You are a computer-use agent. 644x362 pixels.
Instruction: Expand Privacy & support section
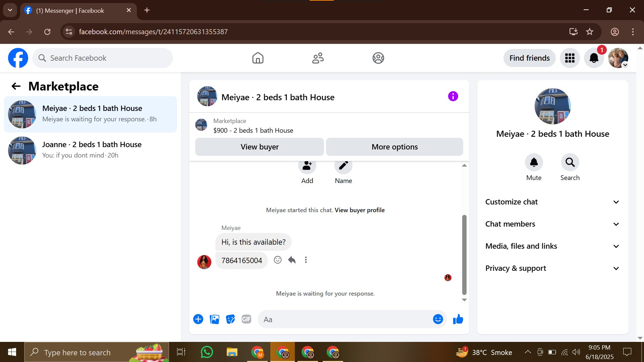tap(552, 268)
